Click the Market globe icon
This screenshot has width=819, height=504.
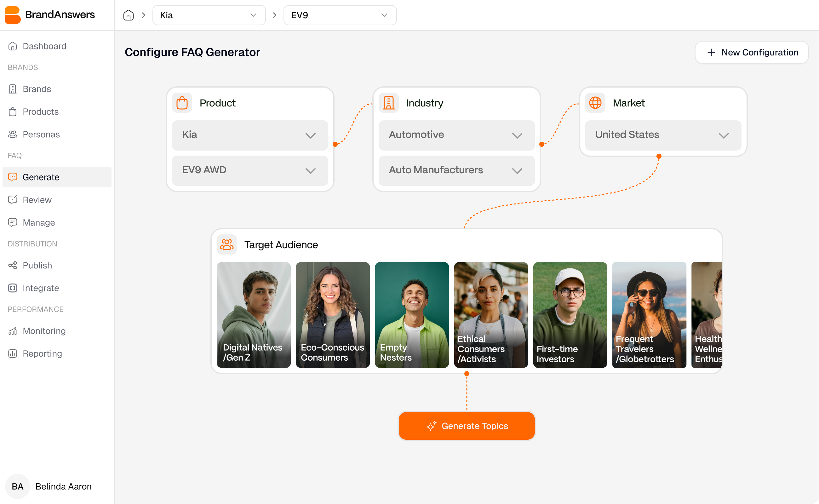coord(595,103)
